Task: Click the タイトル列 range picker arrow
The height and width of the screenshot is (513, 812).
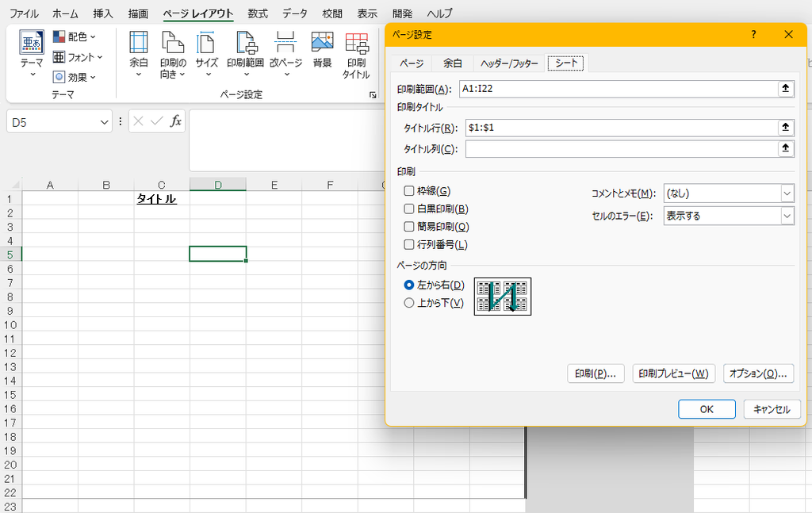Action: tap(786, 149)
